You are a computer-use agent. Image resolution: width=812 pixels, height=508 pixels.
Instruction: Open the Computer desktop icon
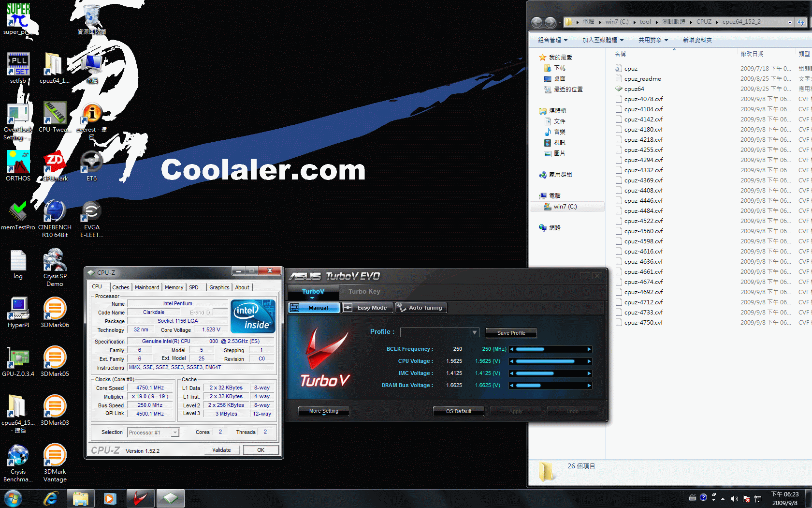tap(92, 68)
